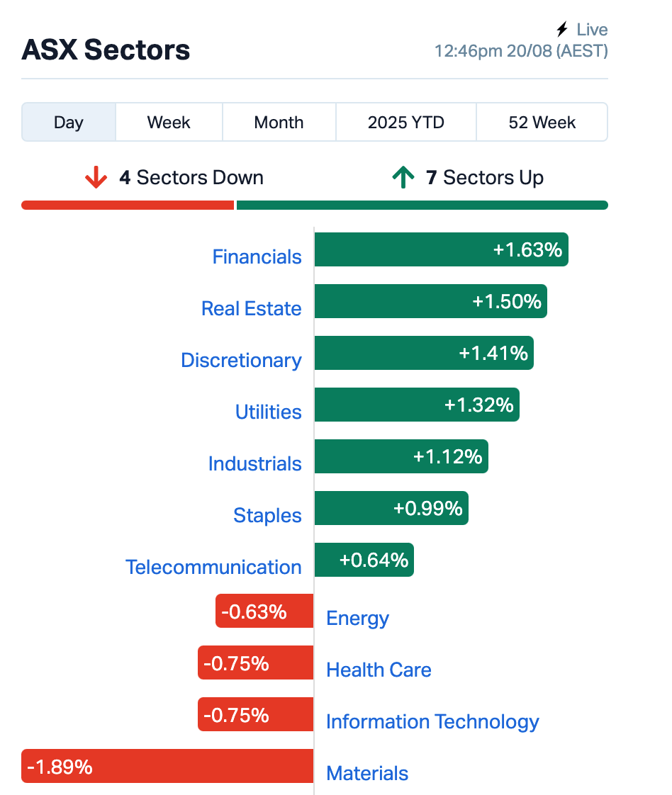Click the Discretionary sector link
The image size is (672, 795).
click(242, 361)
